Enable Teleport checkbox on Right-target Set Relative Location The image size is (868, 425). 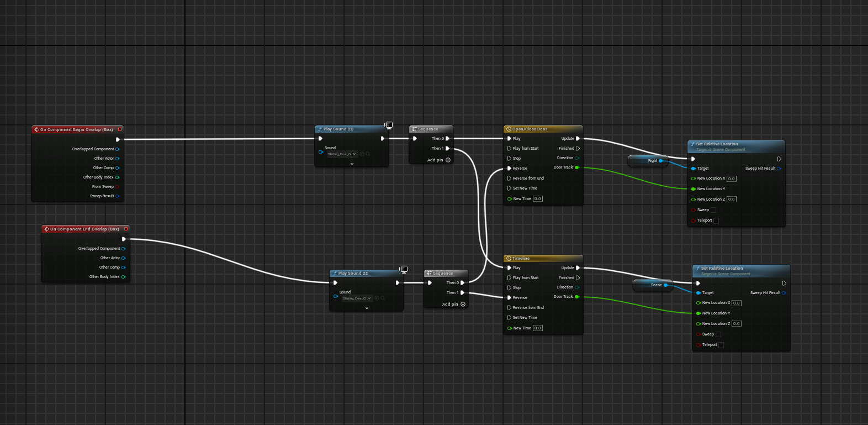(x=716, y=221)
